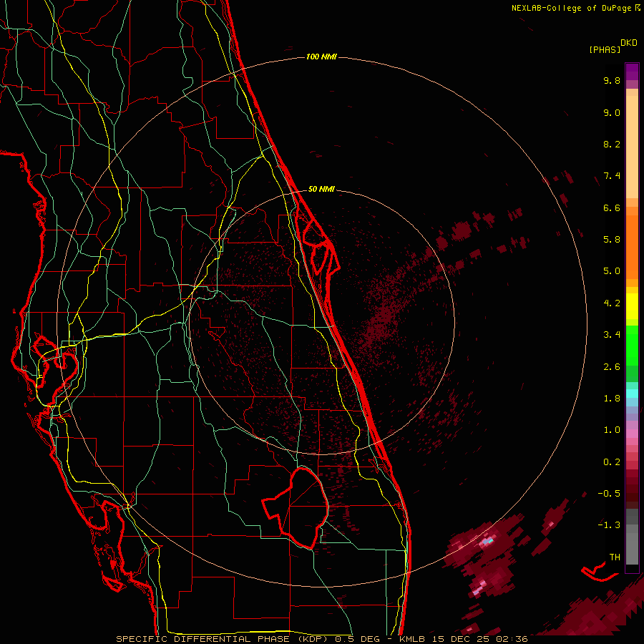
Task: Click the 4.2 value on the color scale
Action: click(x=612, y=303)
